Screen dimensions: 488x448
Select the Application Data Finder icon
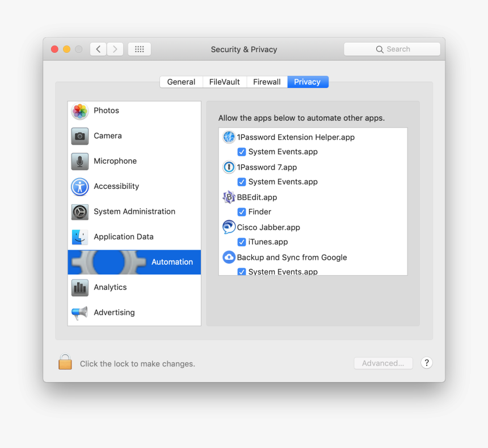80,237
